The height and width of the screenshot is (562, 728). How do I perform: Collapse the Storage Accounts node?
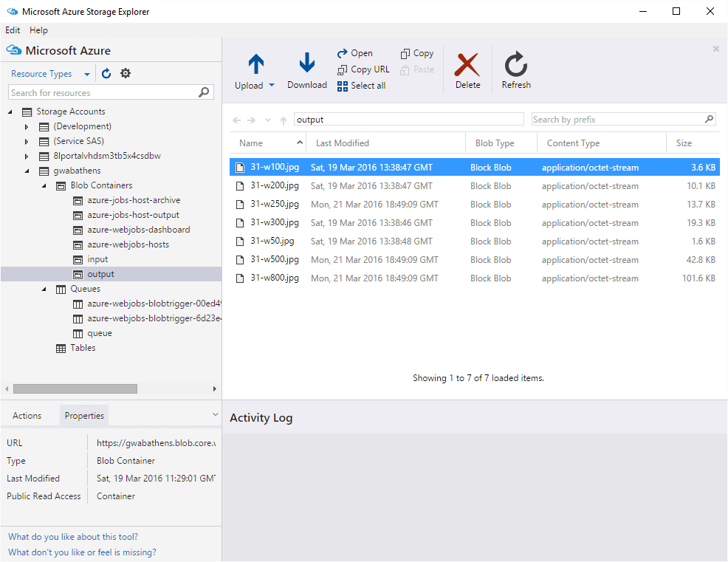10,112
